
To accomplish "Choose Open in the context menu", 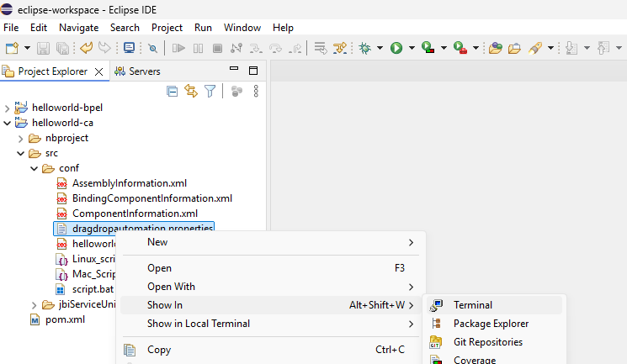I will click(270, 268).
